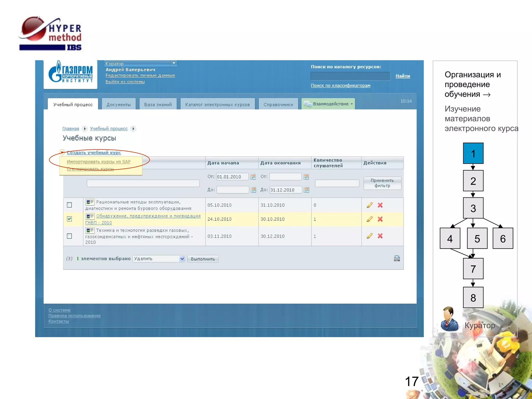Click edit pencil for Техника и технология course

(369, 236)
